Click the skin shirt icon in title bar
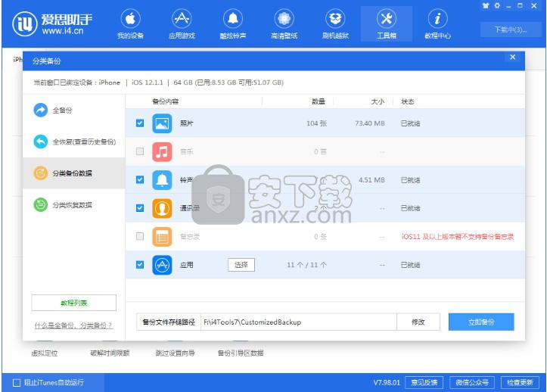The height and width of the screenshot is (392, 547). coord(486,5)
